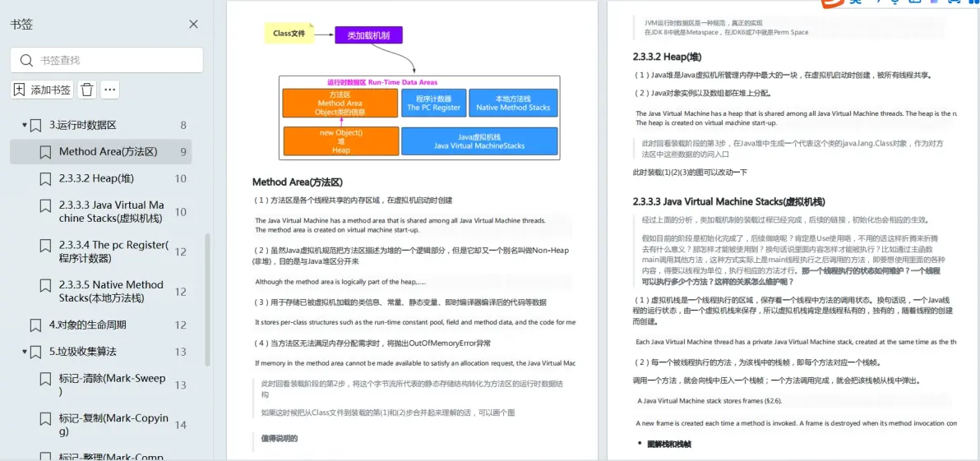This screenshot has height=461, width=980.
Task: Open the 2.3.3.2 Heap(堆) bookmark
Action: [x=96, y=178]
